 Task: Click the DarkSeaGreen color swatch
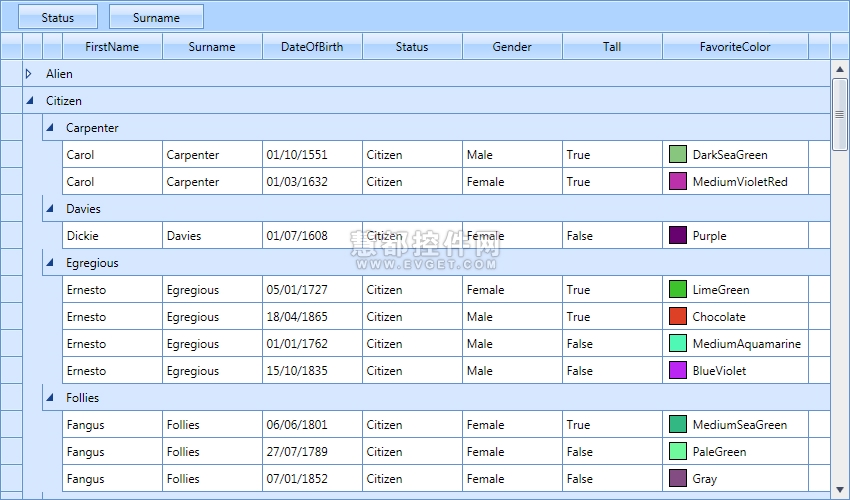[678, 154]
